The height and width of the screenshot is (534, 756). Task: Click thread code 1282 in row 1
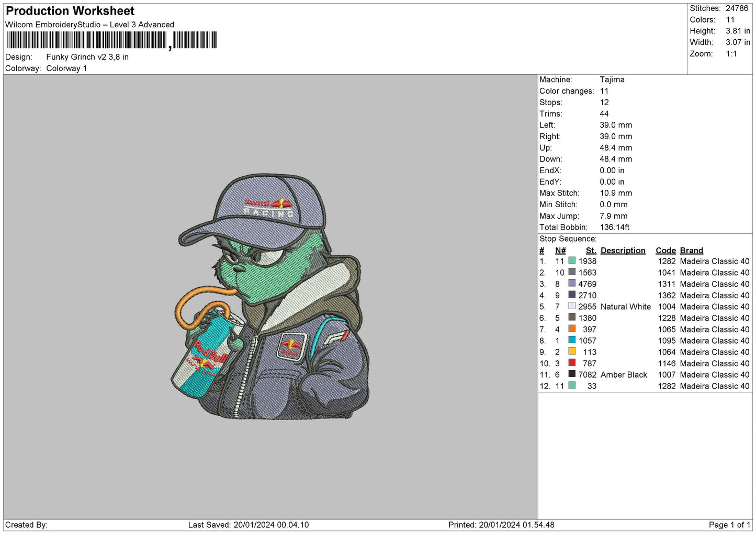point(667,261)
